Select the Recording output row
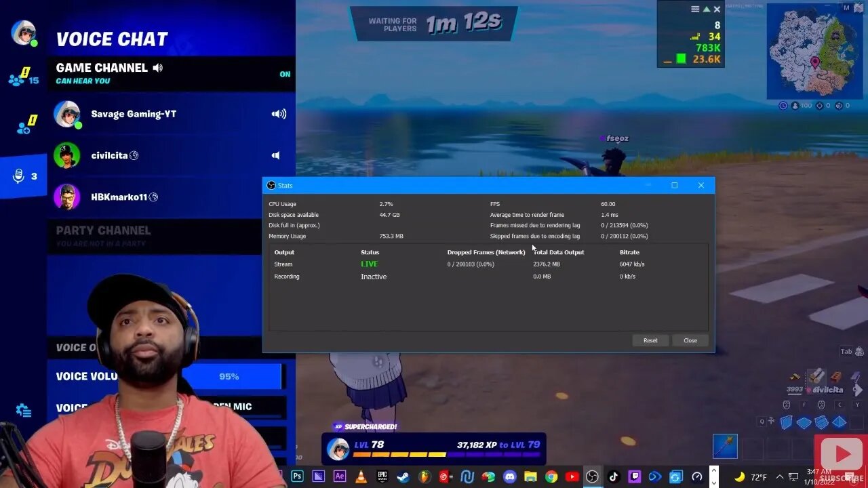Viewport: 868px width, 488px height. (x=488, y=277)
